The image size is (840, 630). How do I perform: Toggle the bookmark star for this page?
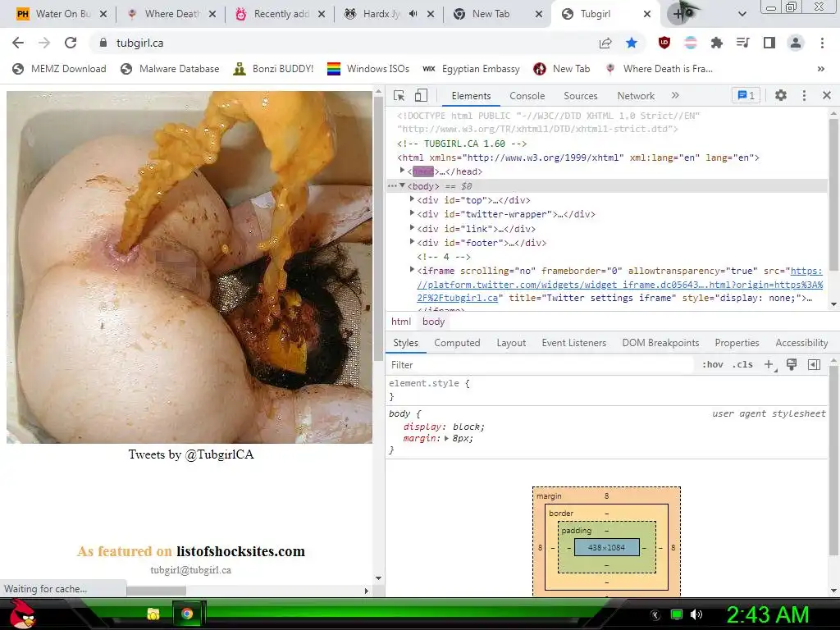[x=632, y=43]
